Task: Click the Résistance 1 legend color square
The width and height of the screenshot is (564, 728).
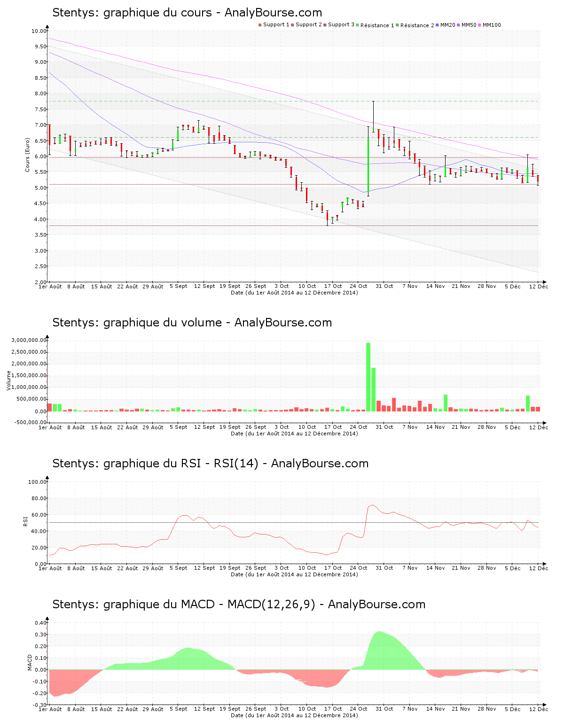Action: pyautogui.click(x=358, y=25)
